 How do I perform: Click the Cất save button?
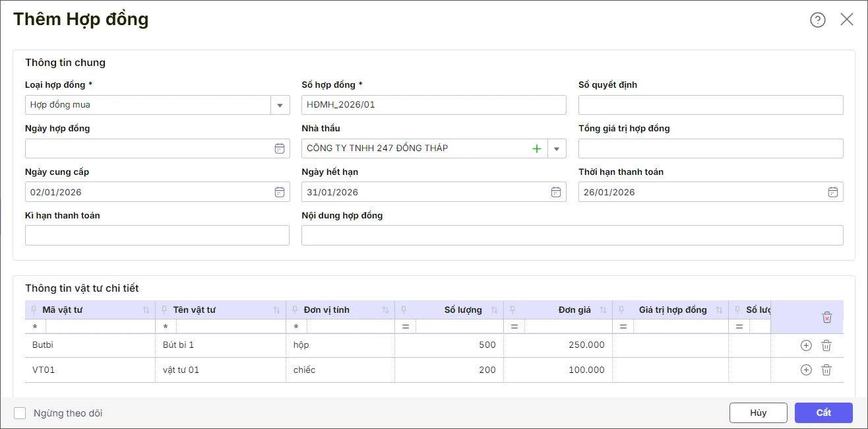click(823, 412)
